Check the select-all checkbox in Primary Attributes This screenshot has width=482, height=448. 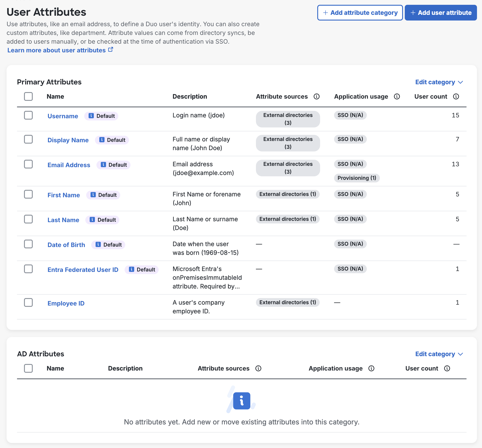click(28, 96)
